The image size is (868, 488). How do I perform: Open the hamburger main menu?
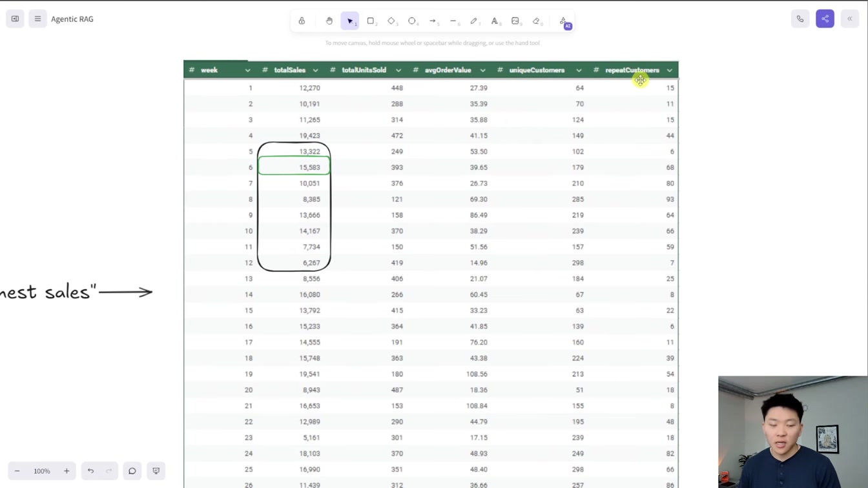[x=37, y=19]
